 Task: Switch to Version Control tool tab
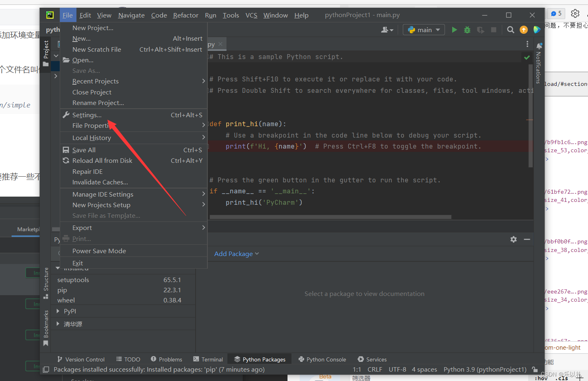(81, 359)
